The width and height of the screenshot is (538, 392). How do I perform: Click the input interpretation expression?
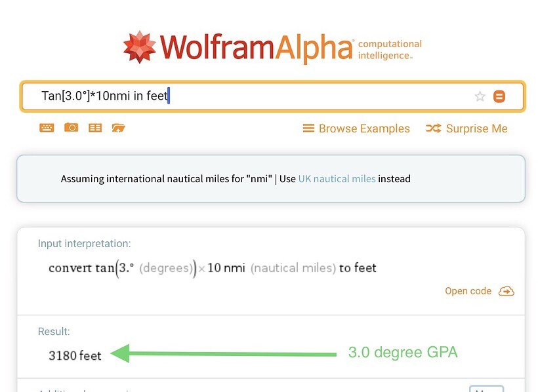[212, 268]
